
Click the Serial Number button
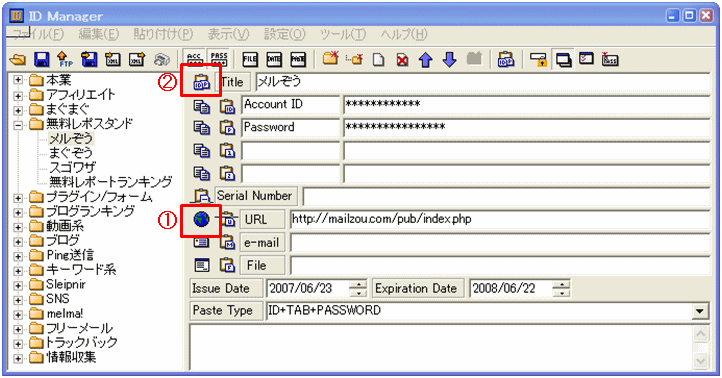(x=256, y=196)
